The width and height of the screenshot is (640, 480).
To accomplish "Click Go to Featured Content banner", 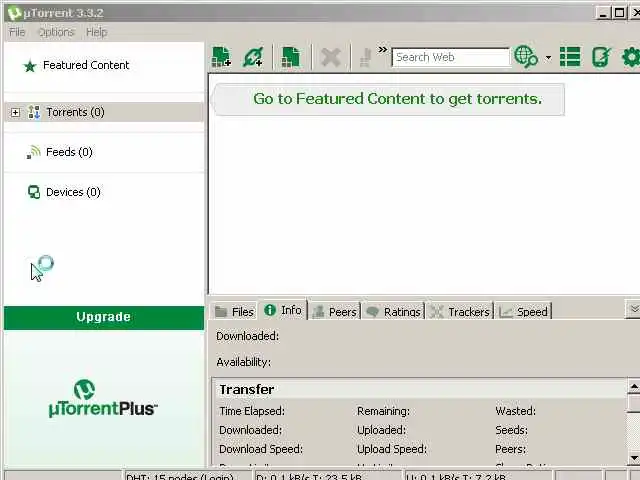I will (x=389, y=99).
